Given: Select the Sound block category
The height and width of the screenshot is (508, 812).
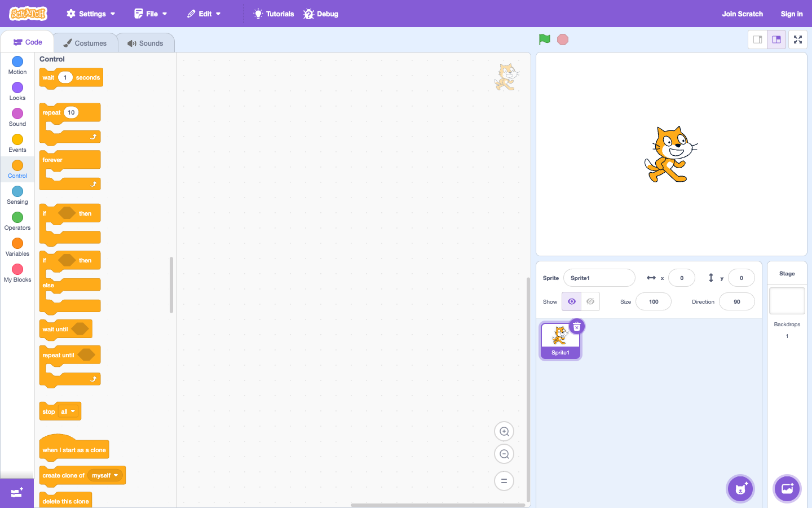Looking at the screenshot, I should (x=17, y=117).
